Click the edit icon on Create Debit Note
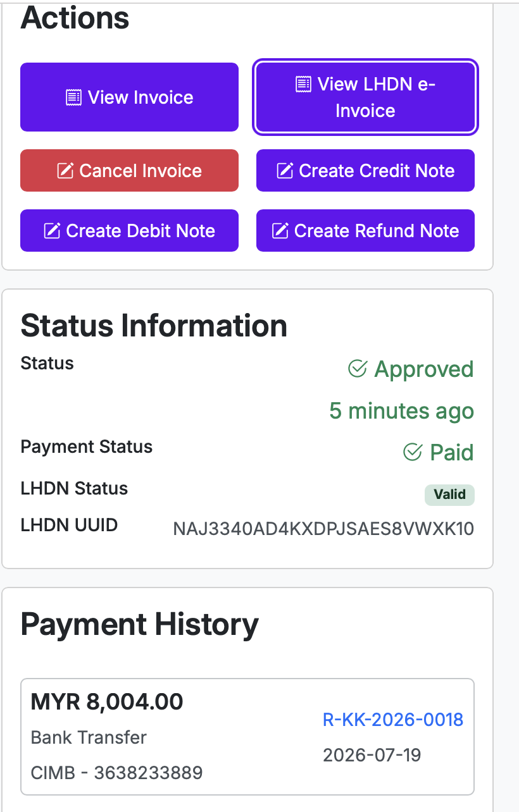 coord(51,231)
